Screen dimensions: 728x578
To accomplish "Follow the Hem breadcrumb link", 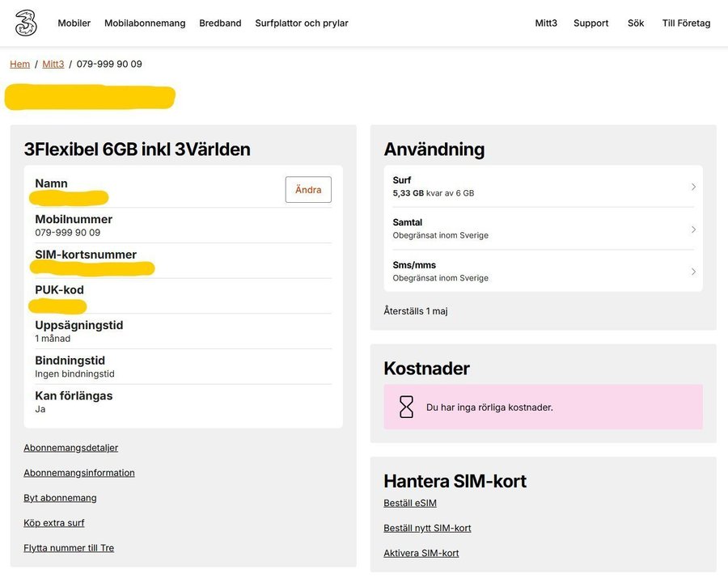I will [19, 64].
